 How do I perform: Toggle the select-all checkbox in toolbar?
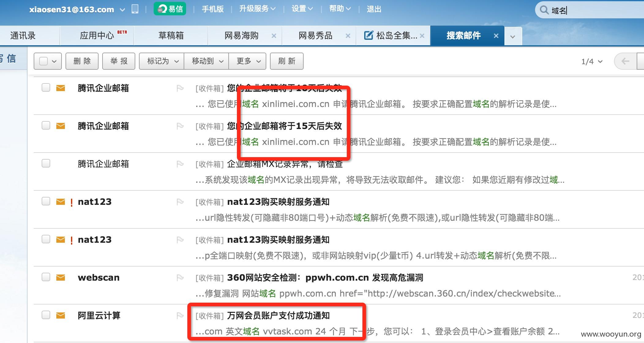pyautogui.click(x=43, y=61)
